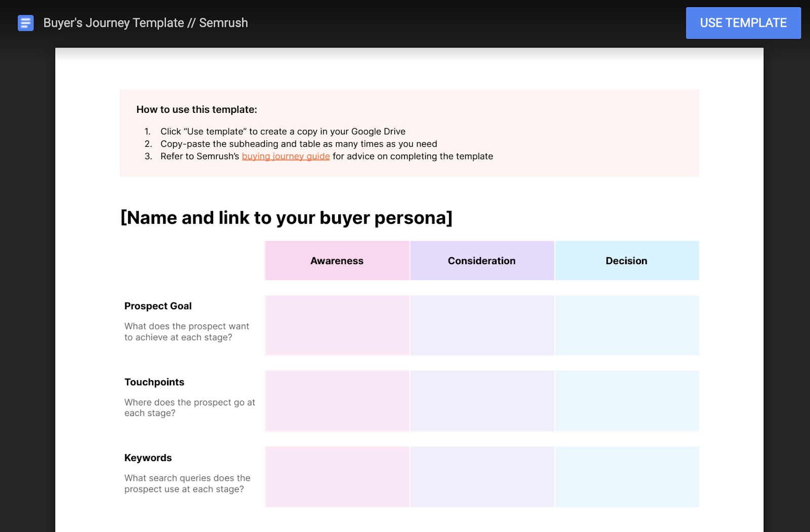Click the pink Keywords cell in Awareness column
This screenshot has height=532, width=810.
tap(337, 476)
